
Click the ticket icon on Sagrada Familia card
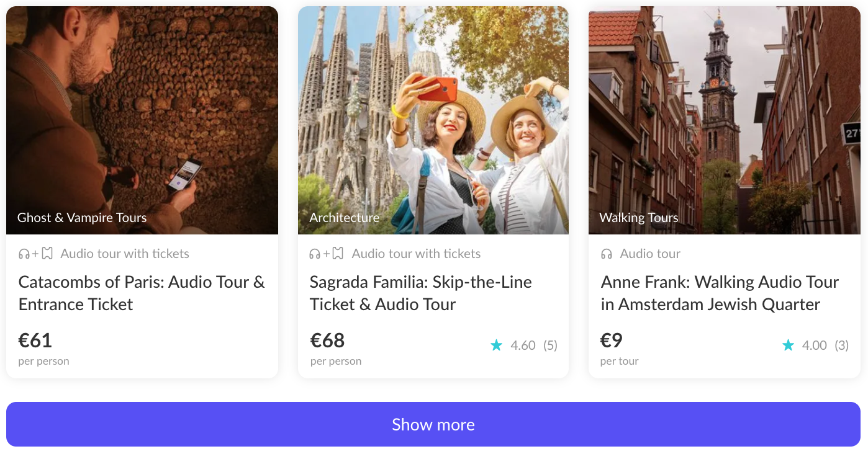point(338,254)
